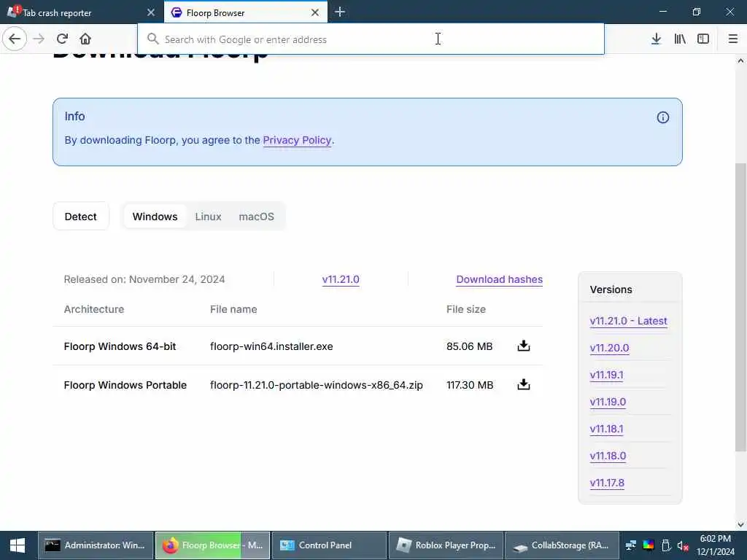Click the scrollbar up arrow
This screenshot has height=560, width=747.
tap(740, 61)
